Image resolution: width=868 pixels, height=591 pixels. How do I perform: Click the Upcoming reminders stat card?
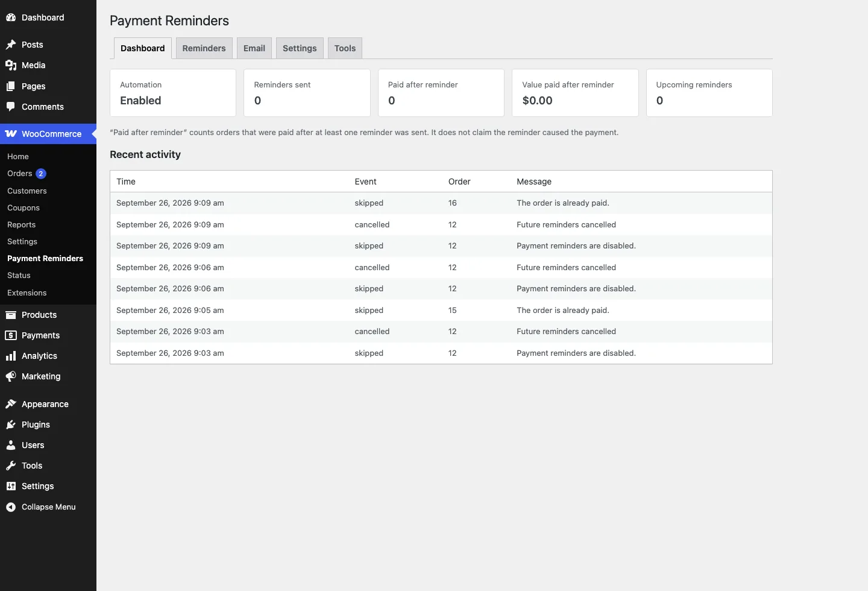(x=709, y=93)
